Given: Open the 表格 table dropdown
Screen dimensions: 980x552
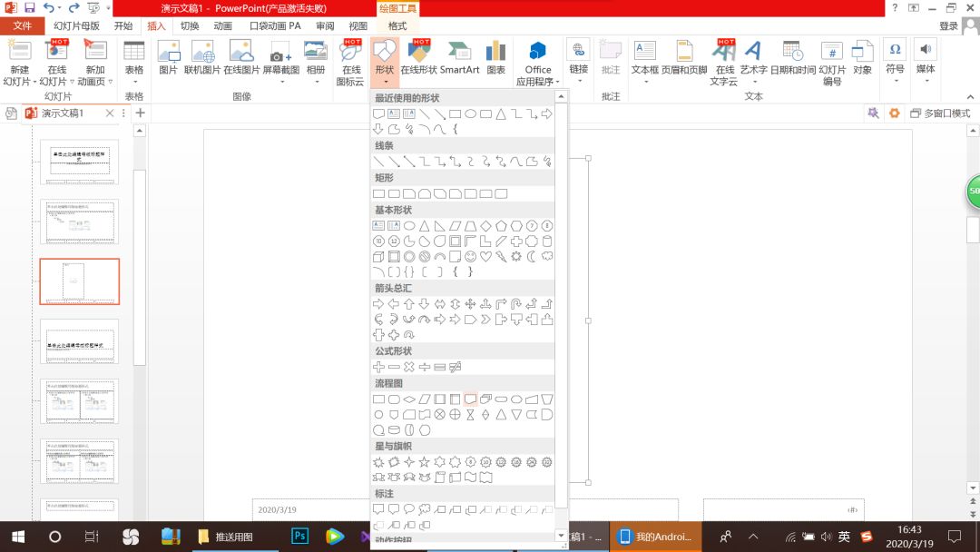Looking at the screenshot, I should tap(133, 60).
